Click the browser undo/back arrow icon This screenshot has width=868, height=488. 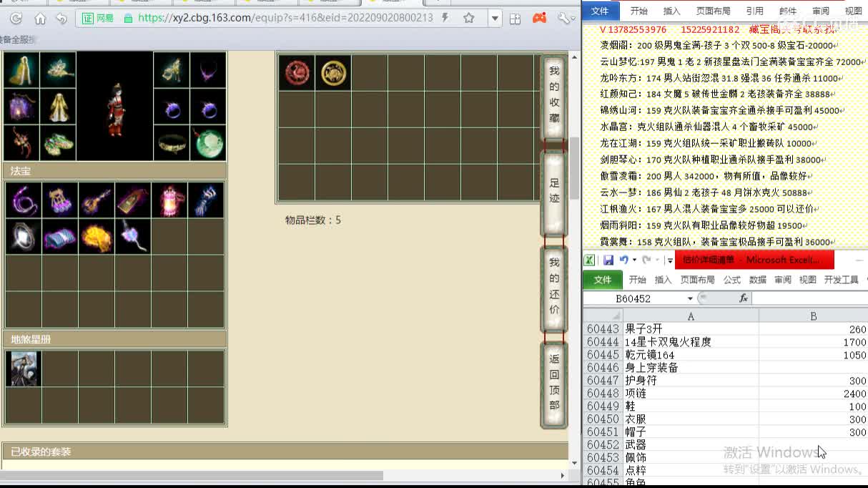tap(61, 19)
